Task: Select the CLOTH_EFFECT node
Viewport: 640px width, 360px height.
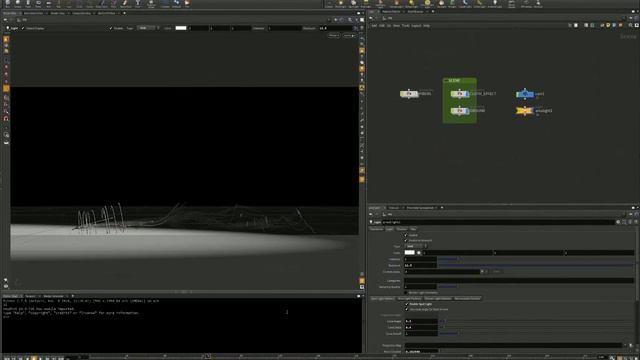Action: (x=460, y=94)
